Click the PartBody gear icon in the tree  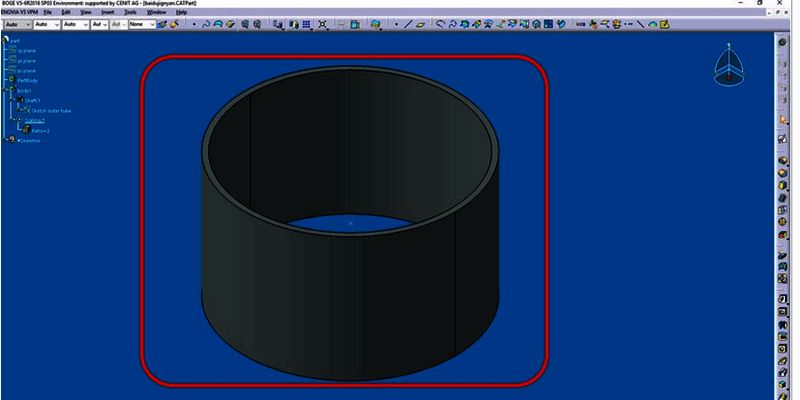tap(12, 80)
